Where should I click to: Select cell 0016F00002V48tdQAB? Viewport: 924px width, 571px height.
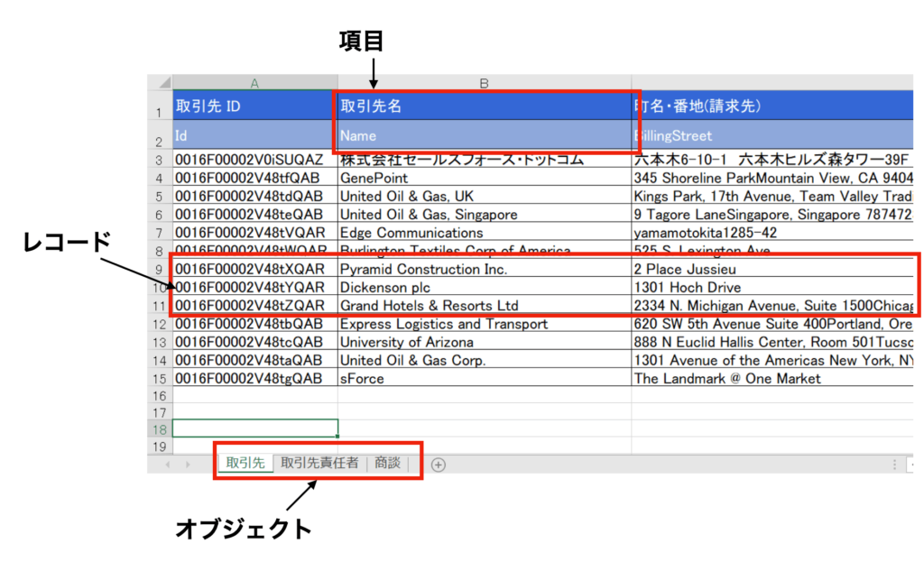[x=255, y=196]
